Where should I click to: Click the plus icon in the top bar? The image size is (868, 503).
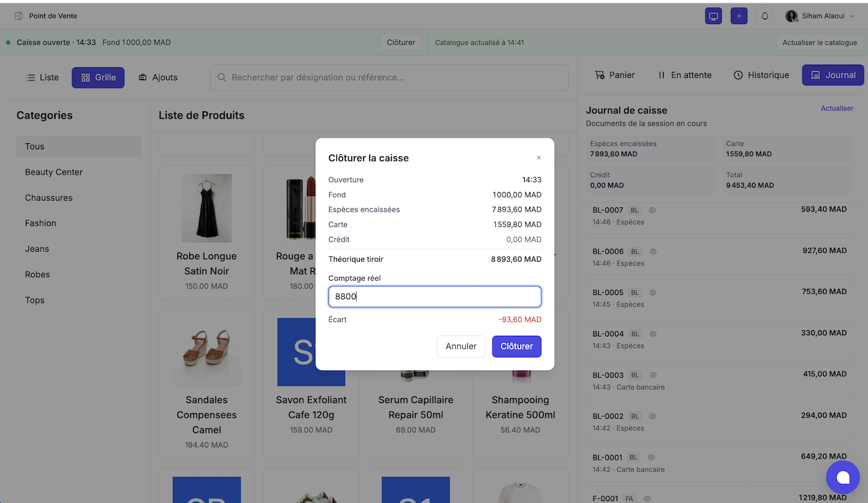tap(739, 16)
